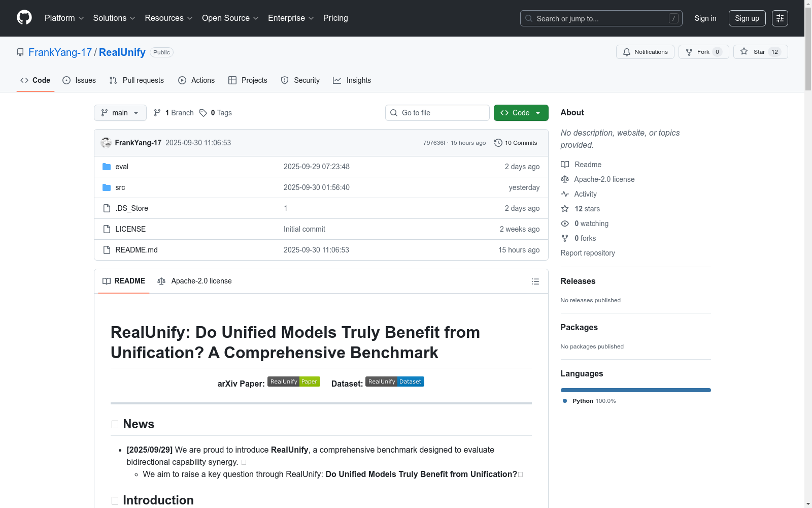Click the Python 100.0% language link
Screen dimensions: 812x508
click(x=589, y=401)
